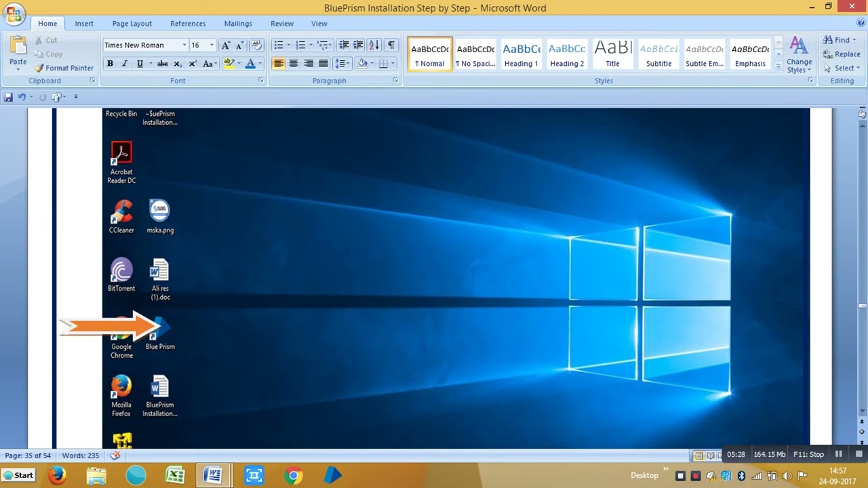Open Excel from the taskbar
Screen dimensions: 868x488
tap(175, 475)
